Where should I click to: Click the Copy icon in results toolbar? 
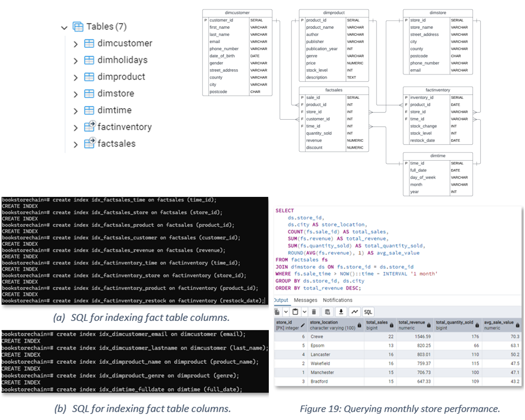[277, 312]
